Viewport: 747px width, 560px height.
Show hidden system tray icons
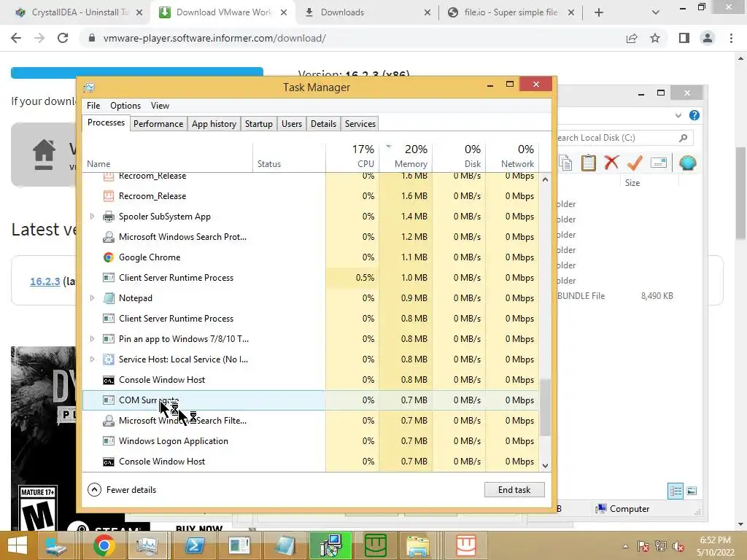coord(625,547)
